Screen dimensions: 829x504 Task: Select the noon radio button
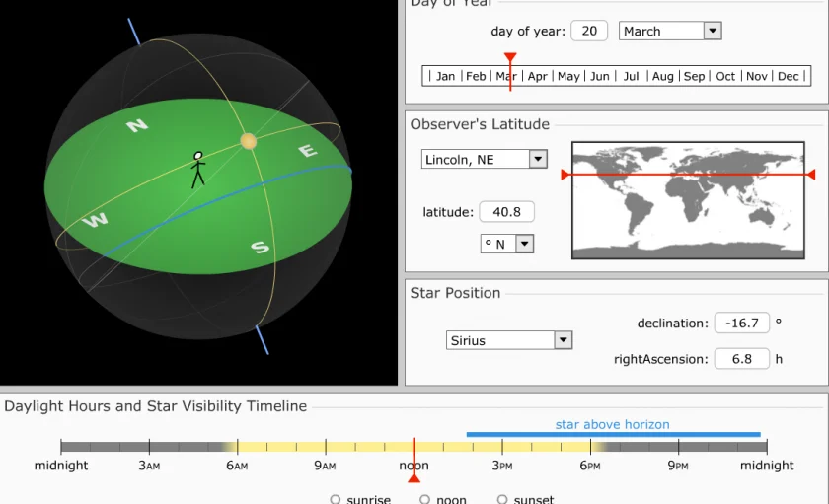click(x=424, y=499)
